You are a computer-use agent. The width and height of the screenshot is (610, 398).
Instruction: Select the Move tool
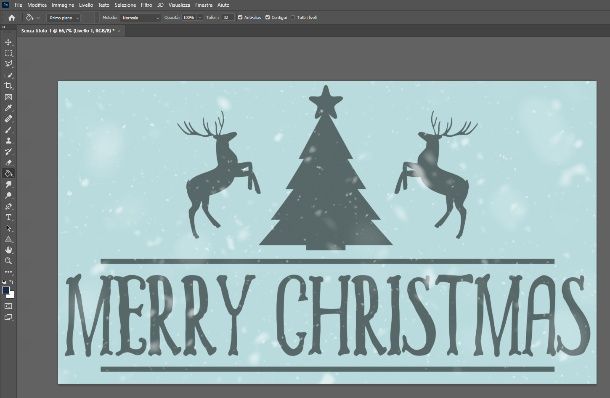9,42
